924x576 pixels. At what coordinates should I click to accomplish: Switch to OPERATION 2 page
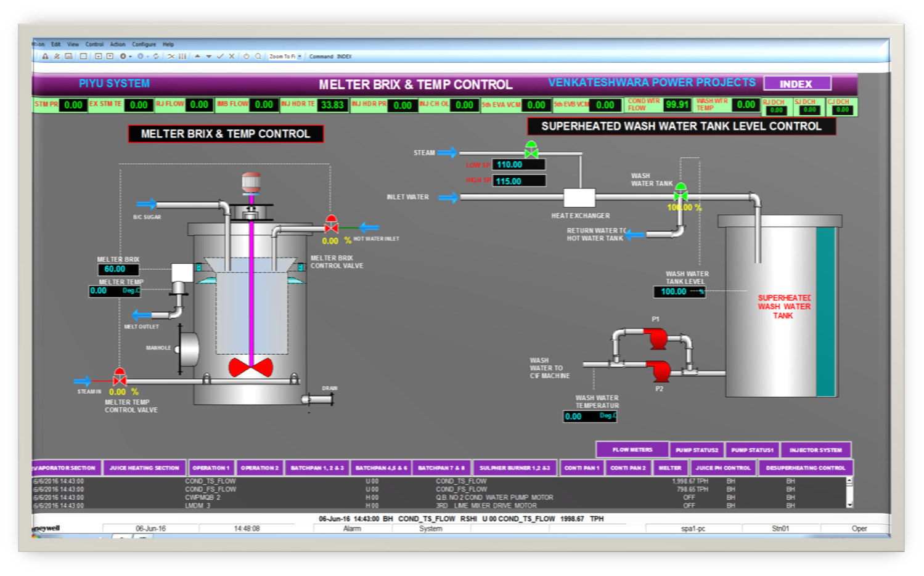pos(260,468)
